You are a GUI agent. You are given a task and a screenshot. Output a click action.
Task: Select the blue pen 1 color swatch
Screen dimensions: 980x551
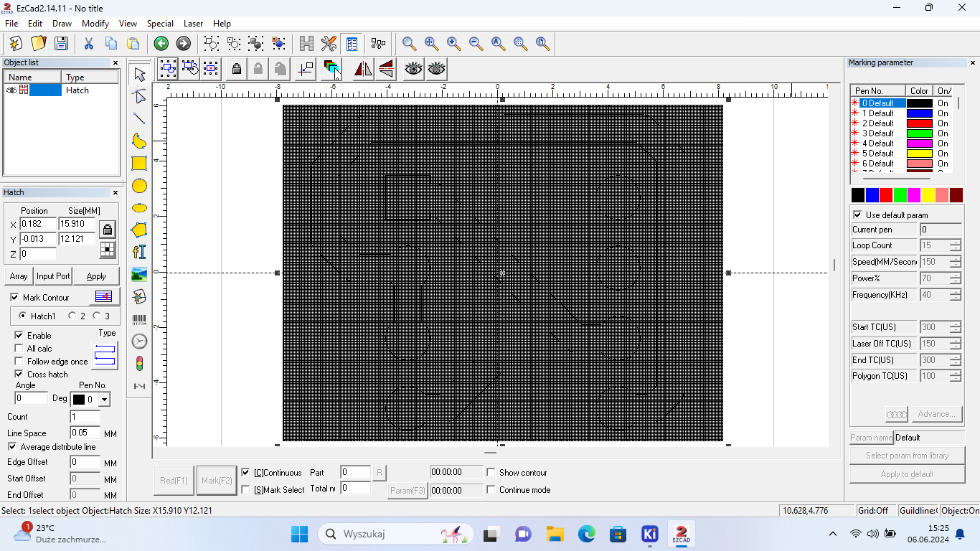(919, 113)
